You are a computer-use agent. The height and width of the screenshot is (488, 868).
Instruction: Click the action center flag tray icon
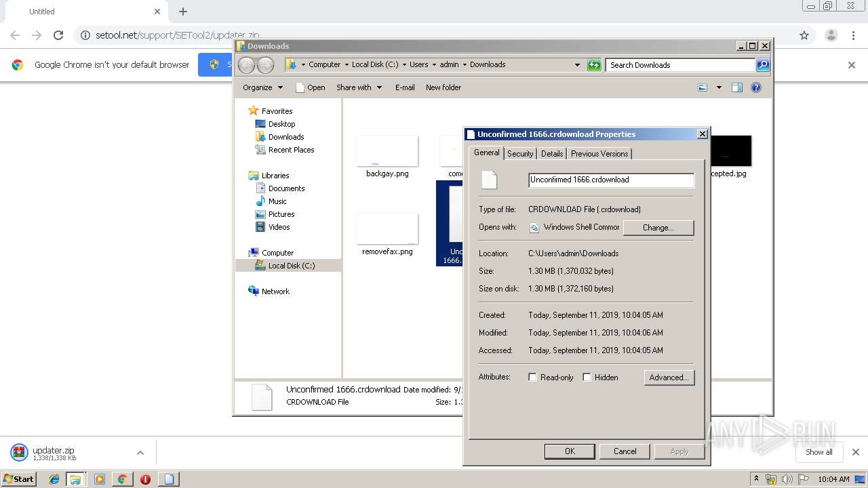[804, 479]
